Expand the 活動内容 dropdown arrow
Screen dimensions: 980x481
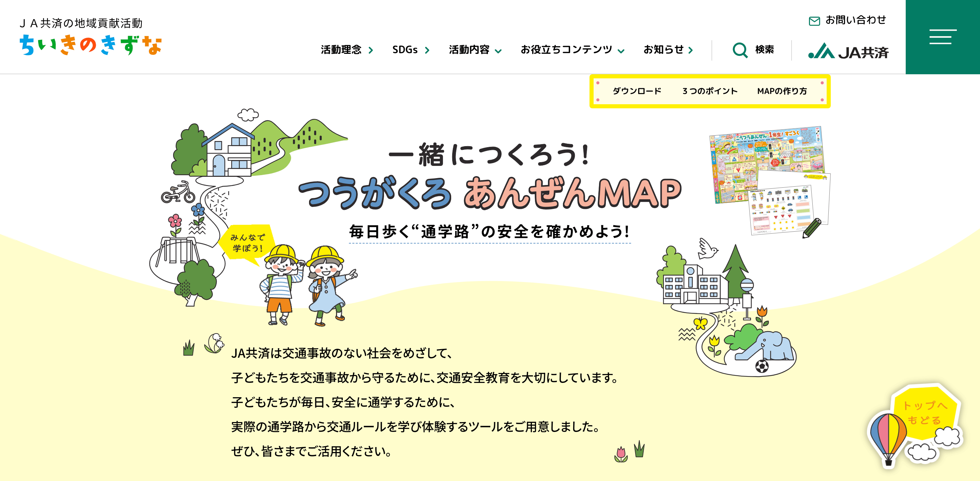tap(498, 51)
